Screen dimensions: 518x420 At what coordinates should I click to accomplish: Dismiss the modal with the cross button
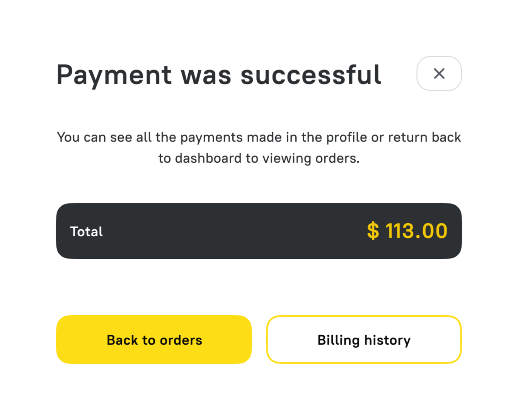[x=439, y=73]
